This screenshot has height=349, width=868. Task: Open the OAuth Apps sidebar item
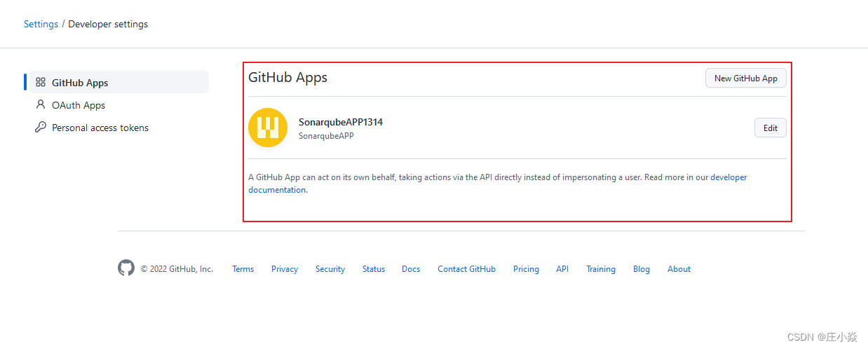119,105
